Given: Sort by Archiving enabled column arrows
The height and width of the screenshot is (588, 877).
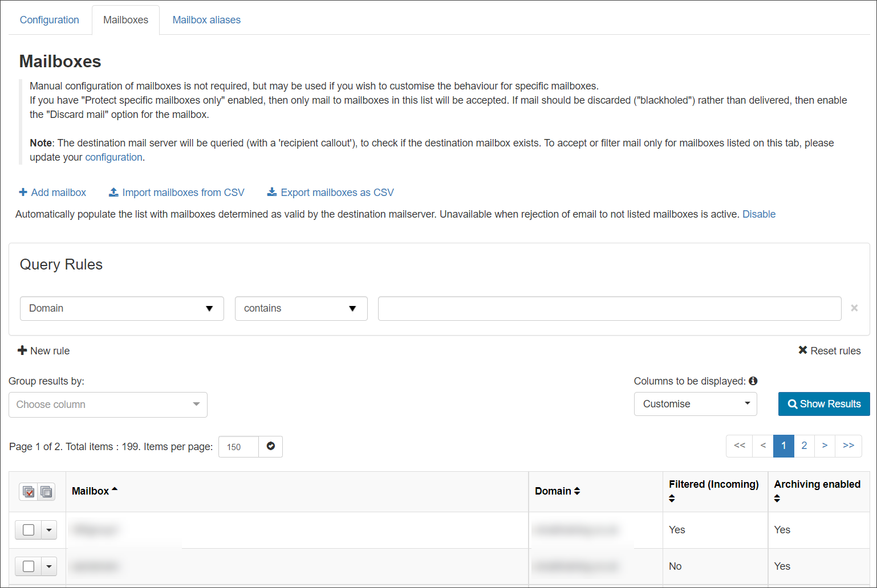Looking at the screenshot, I should tap(777, 499).
